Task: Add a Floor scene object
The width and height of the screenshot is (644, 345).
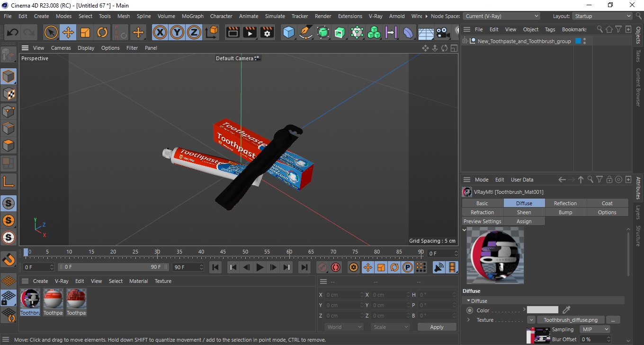Action: click(x=426, y=33)
